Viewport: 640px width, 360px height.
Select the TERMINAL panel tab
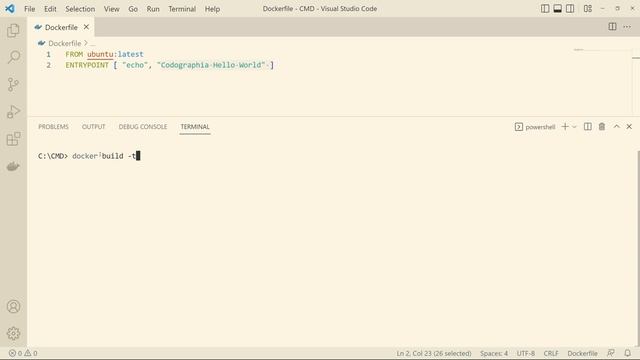[x=195, y=127]
